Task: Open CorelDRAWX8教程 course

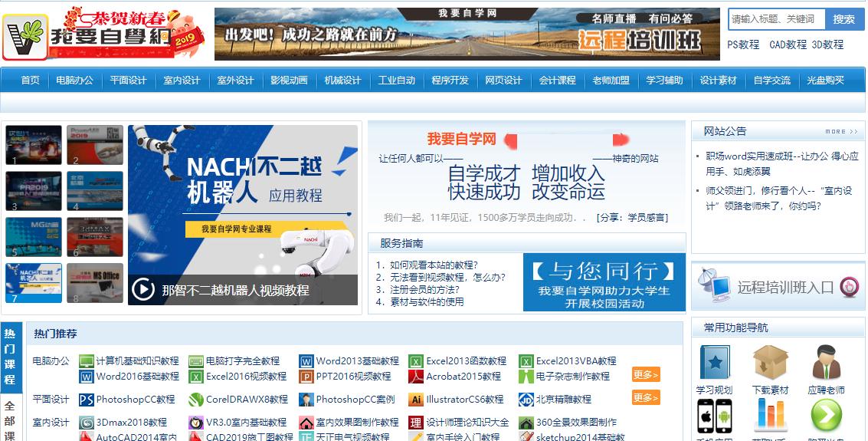Action: [x=247, y=400]
